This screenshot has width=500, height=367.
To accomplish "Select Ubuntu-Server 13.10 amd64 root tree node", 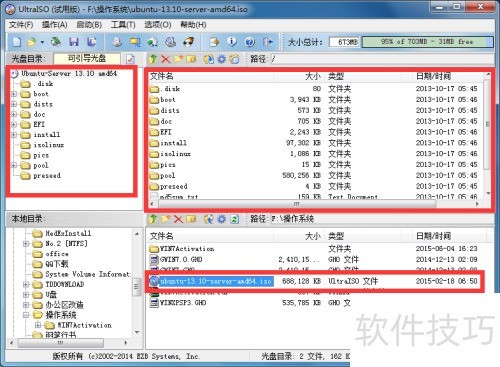I will 69,73.
